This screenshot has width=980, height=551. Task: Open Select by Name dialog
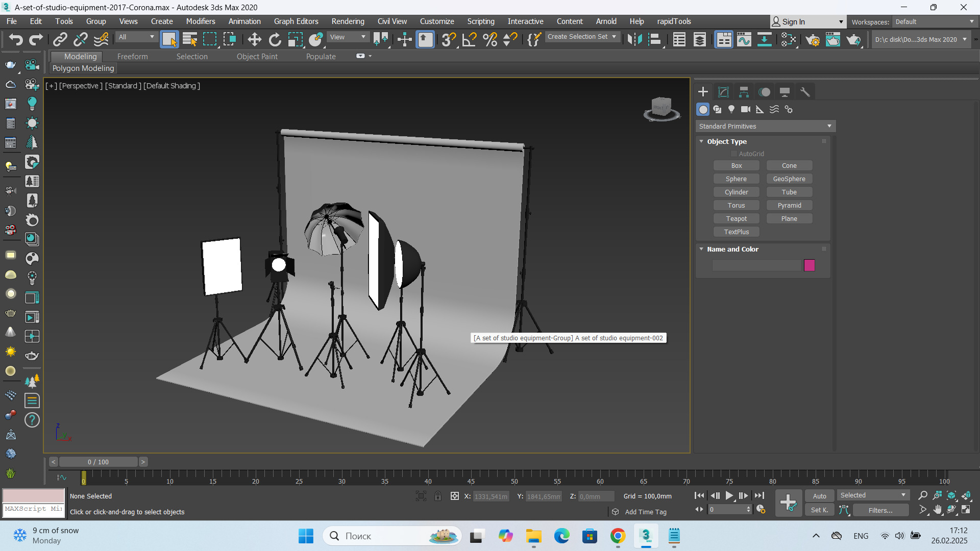pos(190,39)
